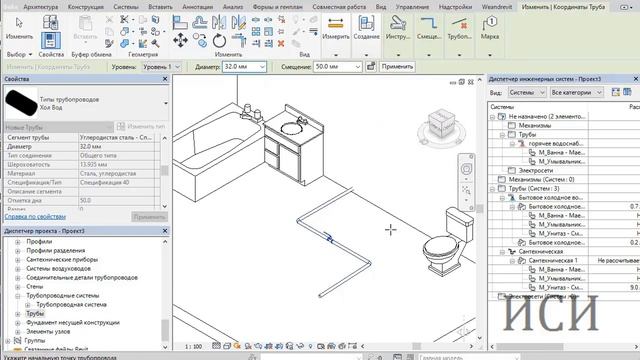The image size is (640, 360).
Task: Collapse the Сантехническая system node
Action: [502, 251]
